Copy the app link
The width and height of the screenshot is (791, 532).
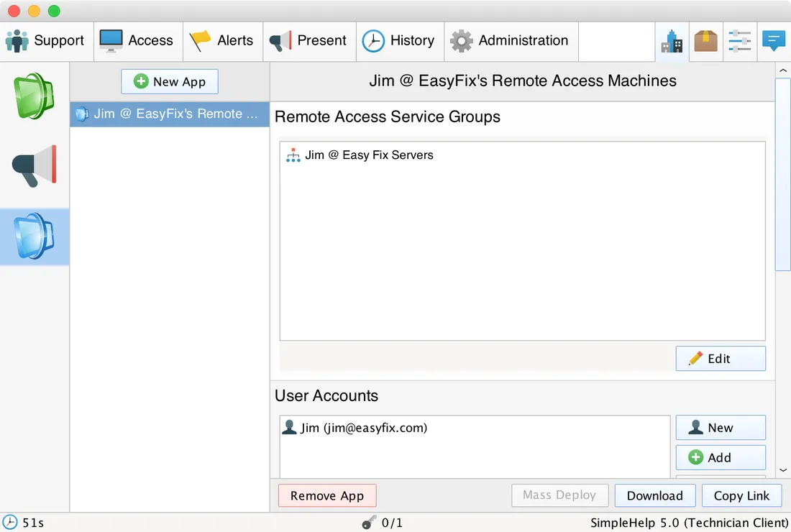click(741, 495)
